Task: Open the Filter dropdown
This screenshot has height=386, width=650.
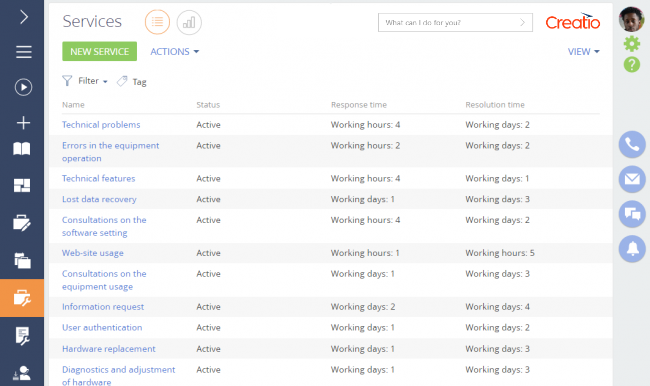Action: click(85, 81)
